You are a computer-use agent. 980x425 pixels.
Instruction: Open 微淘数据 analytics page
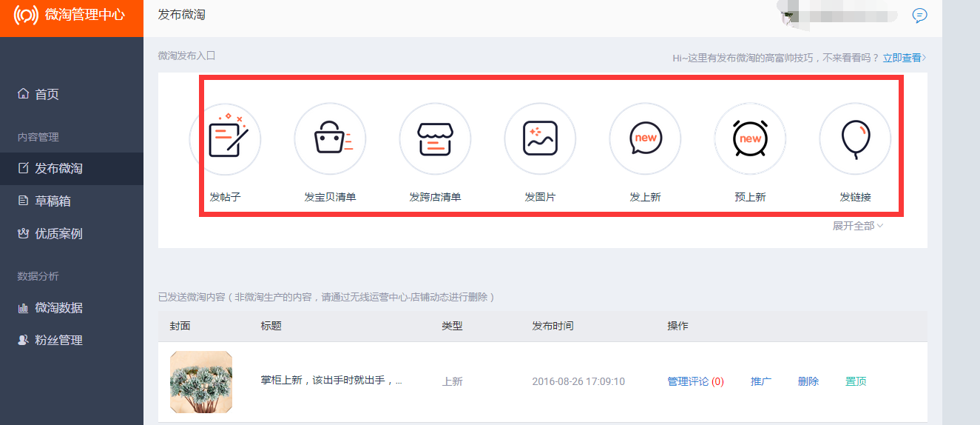point(58,307)
